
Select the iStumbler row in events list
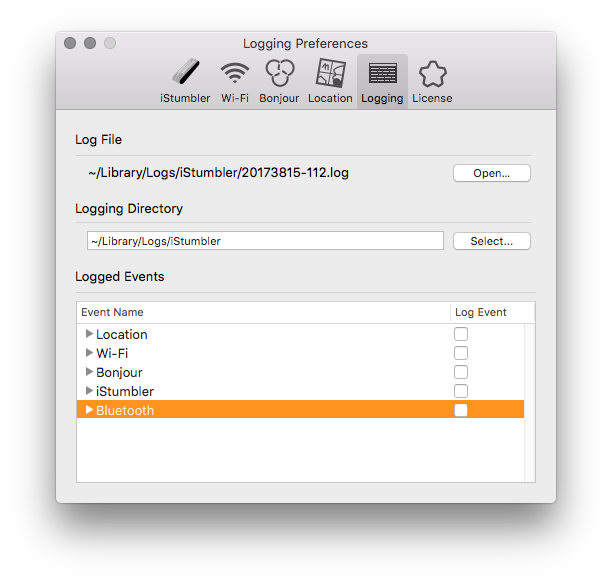pyautogui.click(x=300, y=391)
